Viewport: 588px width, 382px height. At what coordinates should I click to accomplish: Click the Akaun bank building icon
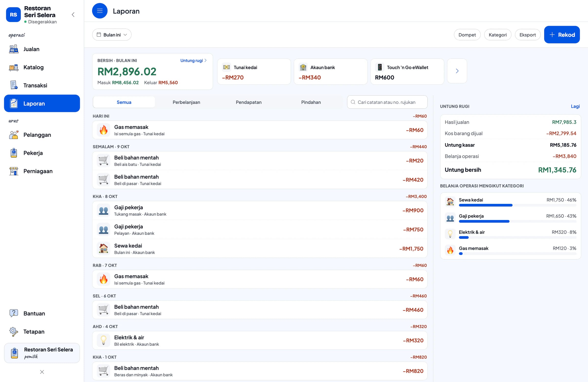click(x=303, y=67)
